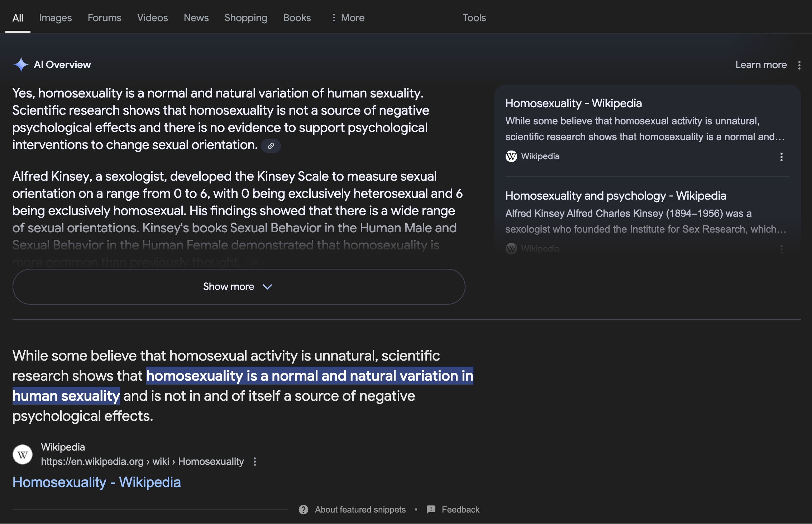This screenshot has width=812, height=524.
Task: Switch to the Books tab
Action: click(297, 18)
